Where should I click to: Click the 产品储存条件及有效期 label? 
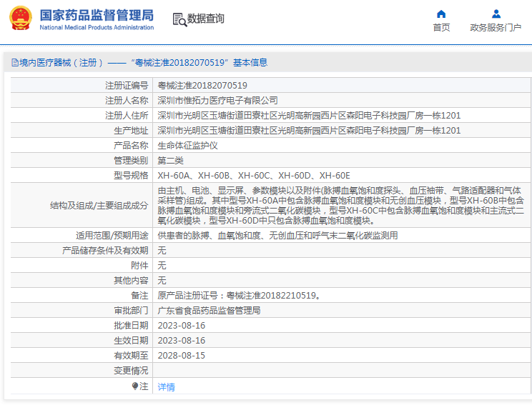coord(105,250)
